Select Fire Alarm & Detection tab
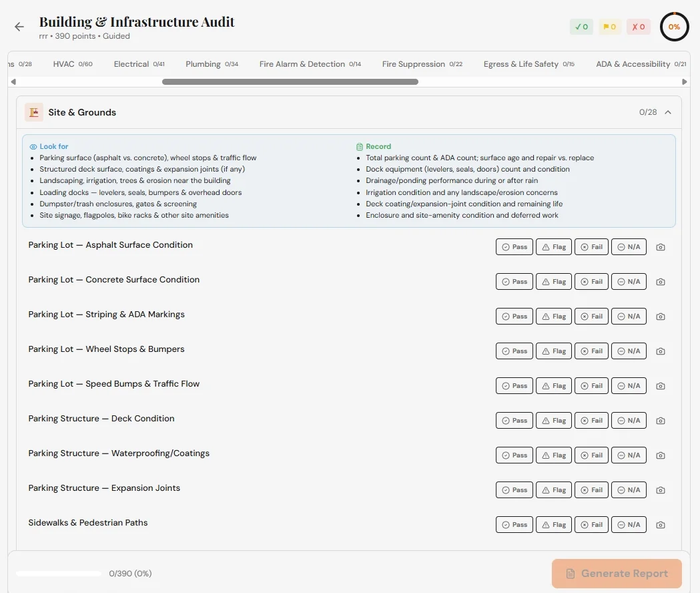 click(x=310, y=64)
